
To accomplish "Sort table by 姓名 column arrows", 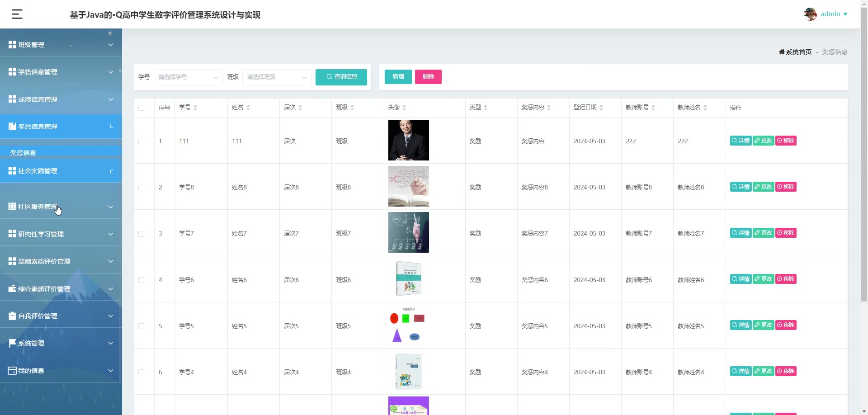I will (248, 108).
